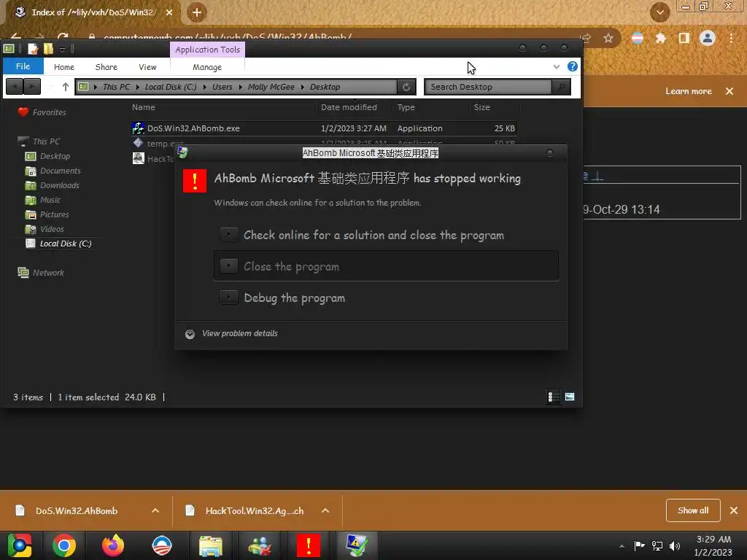
Task: Open Desktop in the navigation pane
Action: click(x=55, y=156)
